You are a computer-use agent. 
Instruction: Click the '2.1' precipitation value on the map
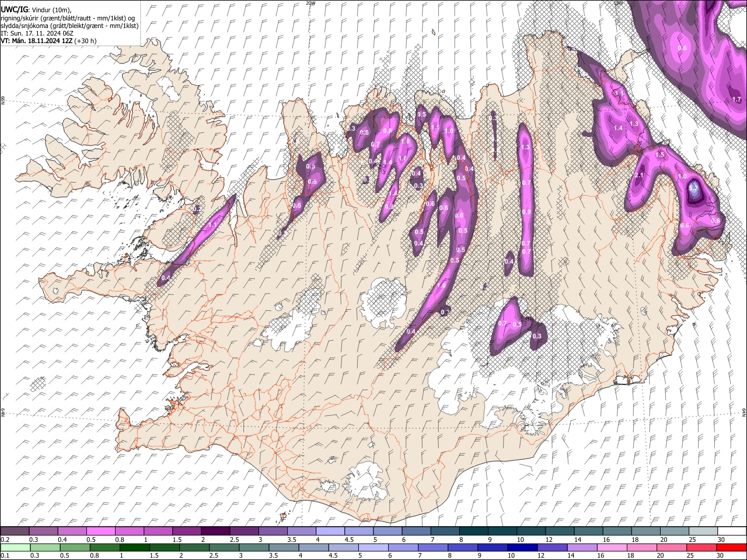pos(638,176)
